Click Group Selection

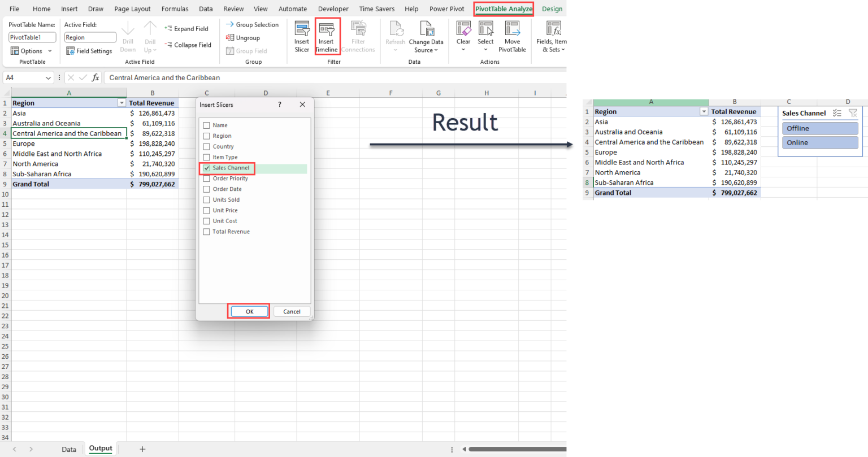tap(252, 25)
